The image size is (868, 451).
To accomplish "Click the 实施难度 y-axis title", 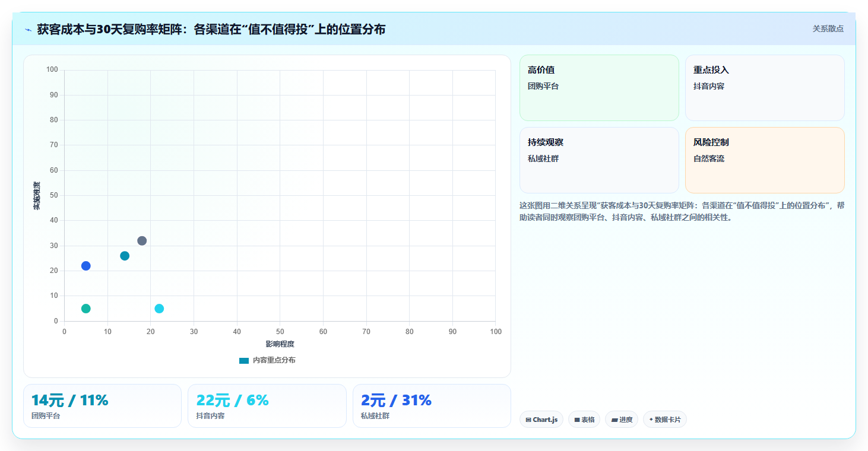I will click(37, 195).
